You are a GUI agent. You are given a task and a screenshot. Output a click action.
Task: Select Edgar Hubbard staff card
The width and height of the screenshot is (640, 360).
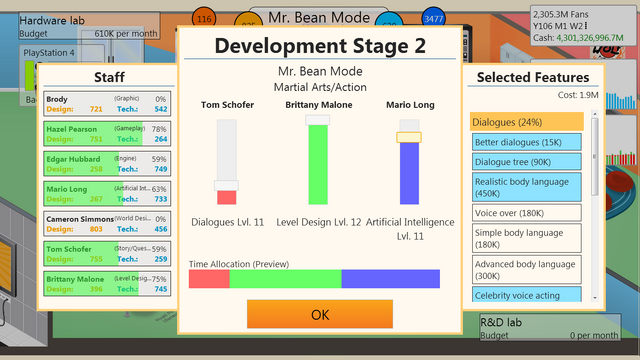[x=107, y=164]
